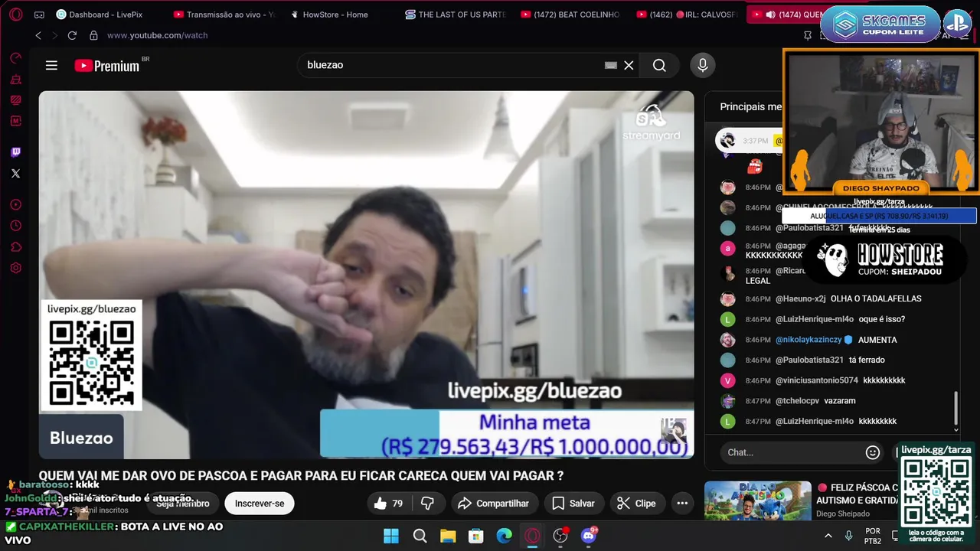This screenshot has width=980, height=551.
Task: Start voice search with microphone
Action: coord(702,66)
